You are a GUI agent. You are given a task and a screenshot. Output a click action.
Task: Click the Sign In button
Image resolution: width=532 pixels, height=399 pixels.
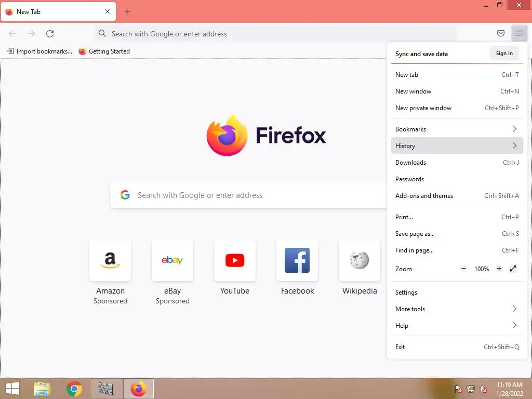504,54
